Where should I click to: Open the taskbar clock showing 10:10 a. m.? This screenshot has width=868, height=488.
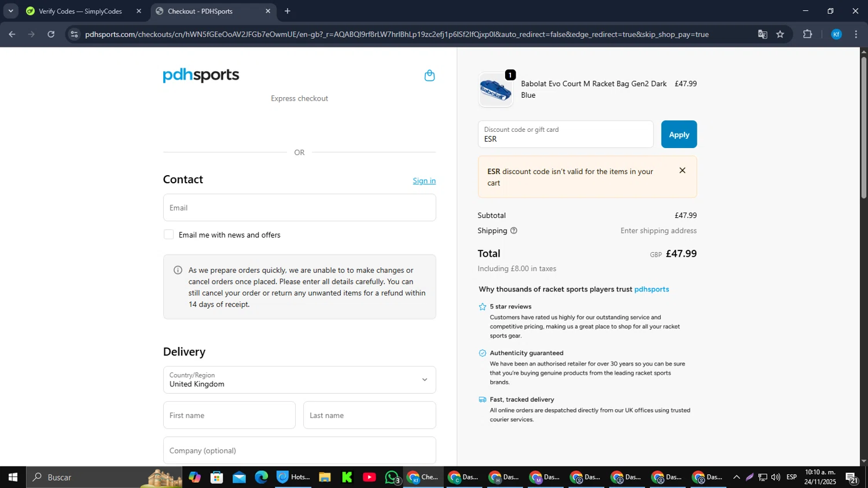(820, 477)
